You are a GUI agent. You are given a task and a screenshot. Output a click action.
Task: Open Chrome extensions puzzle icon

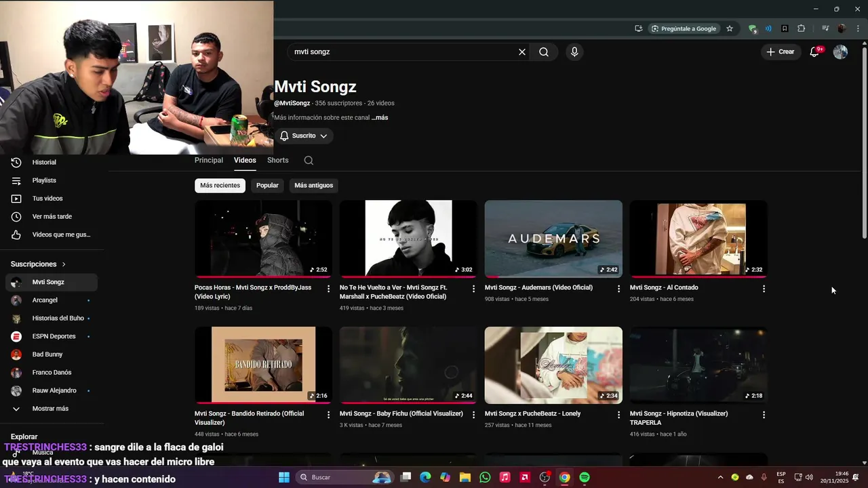click(x=801, y=28)
